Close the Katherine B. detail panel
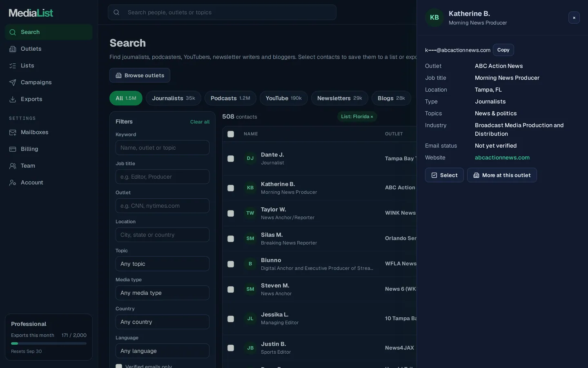Viewport: 588px width, 368px height. click(574, 18)
